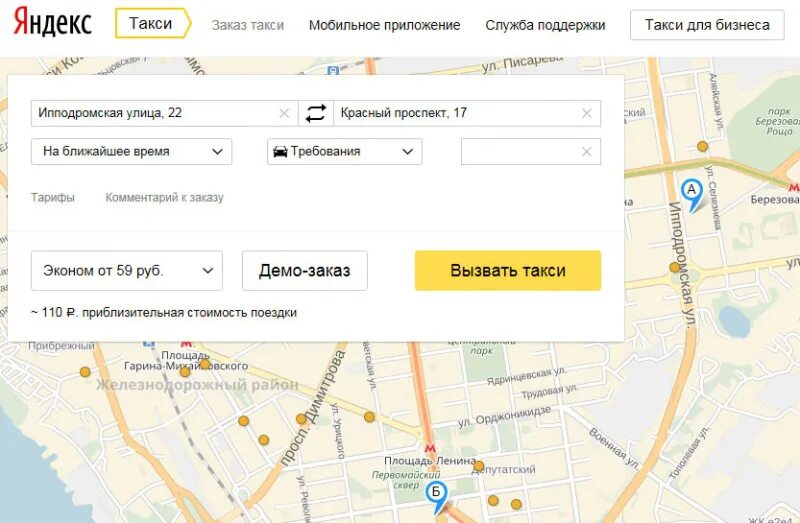
Task: Click the Яндекс logo
Action: pyautogui.click(x=52, y=23)
